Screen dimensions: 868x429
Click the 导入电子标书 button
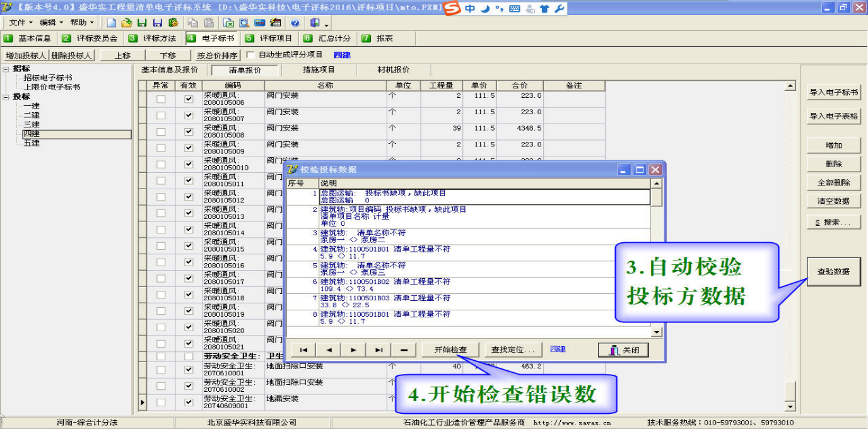[x=833, y=92]
